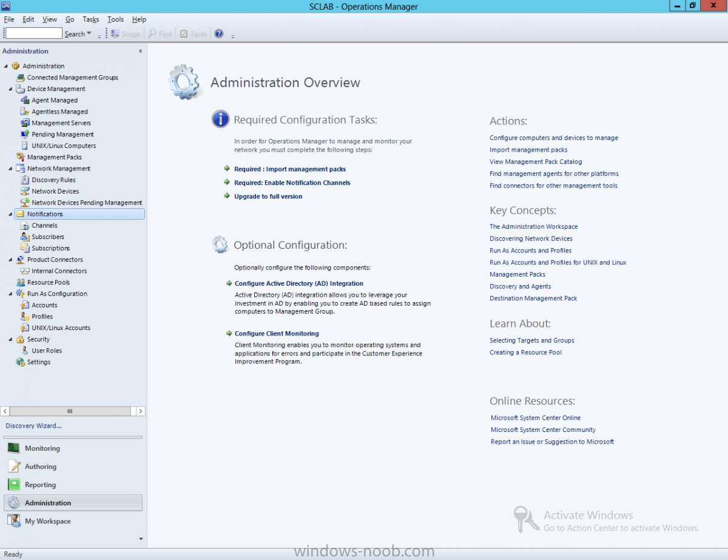Screen dimensions: 728x560
Task: Click the Tasks toolbar button
Action: coord(194,34)
